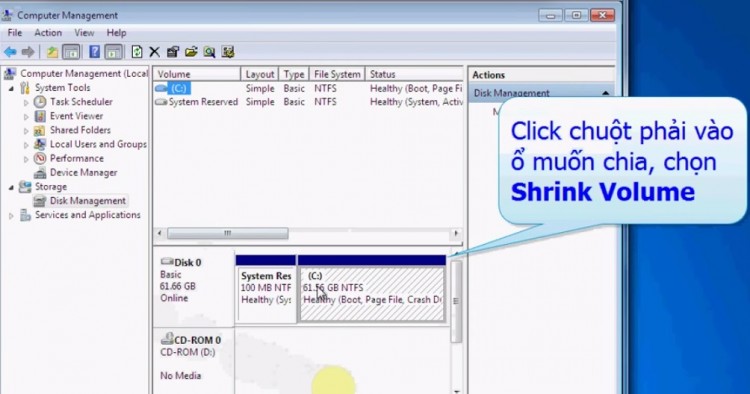
Task: Click the Properties toolbar icon
Action: pos(173,52)
